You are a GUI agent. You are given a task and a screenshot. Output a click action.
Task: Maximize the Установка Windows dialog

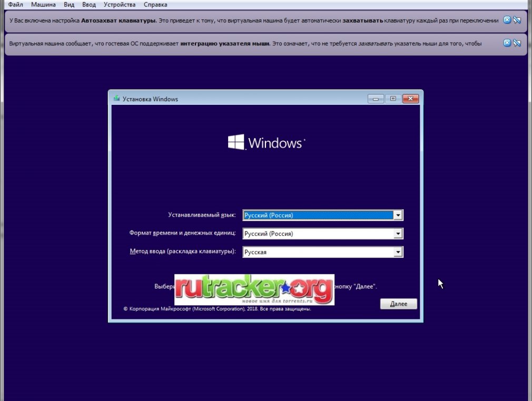[393, 99]
